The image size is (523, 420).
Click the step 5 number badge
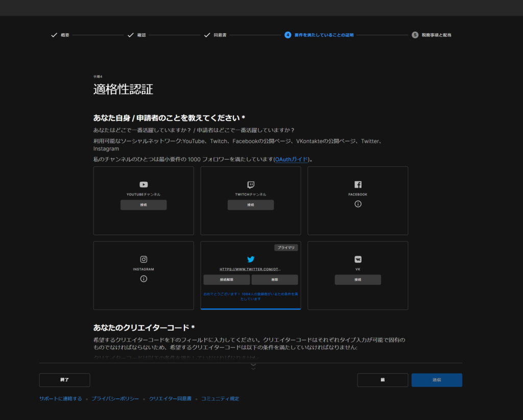coord(415,35)
